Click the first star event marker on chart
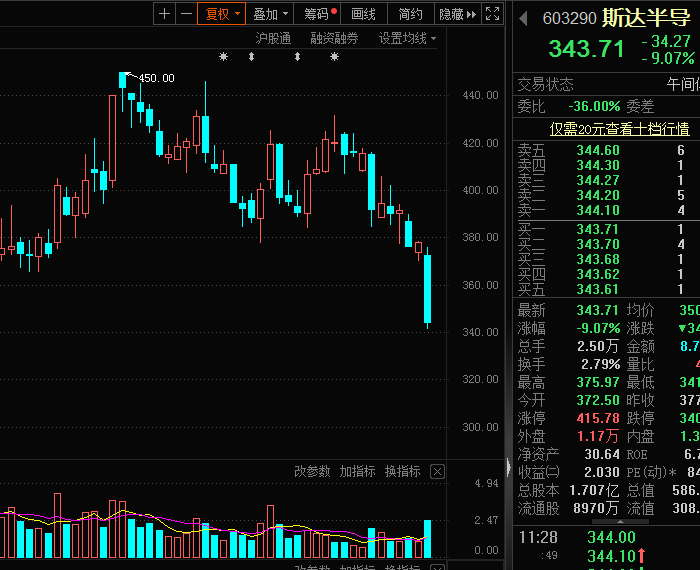This screenshot has width=700, height=570. [x=224, y=57]
